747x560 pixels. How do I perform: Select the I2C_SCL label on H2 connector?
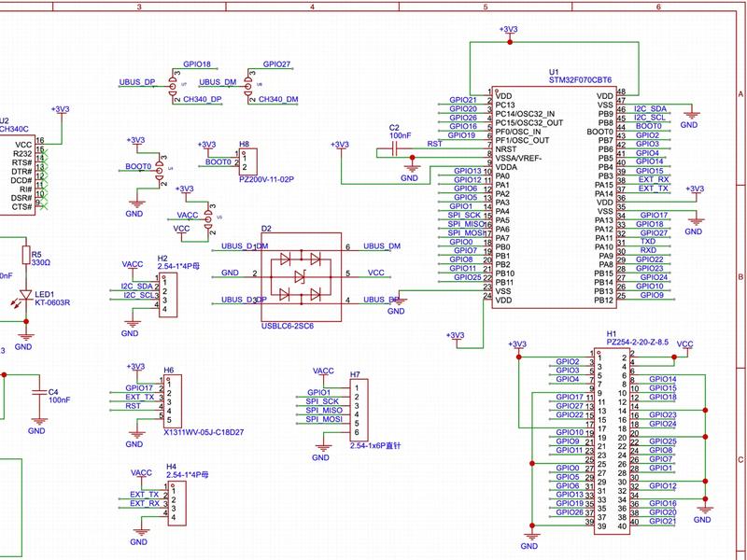tap(138, 295)
